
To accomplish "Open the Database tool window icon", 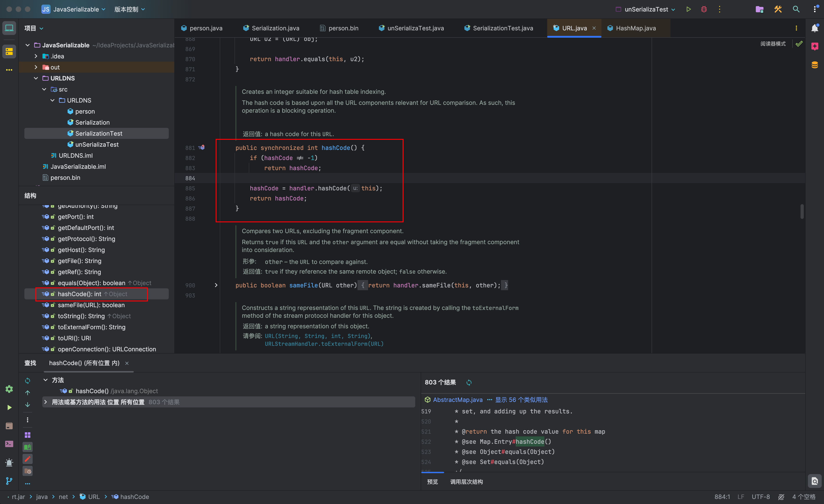I will coord(815,65).
